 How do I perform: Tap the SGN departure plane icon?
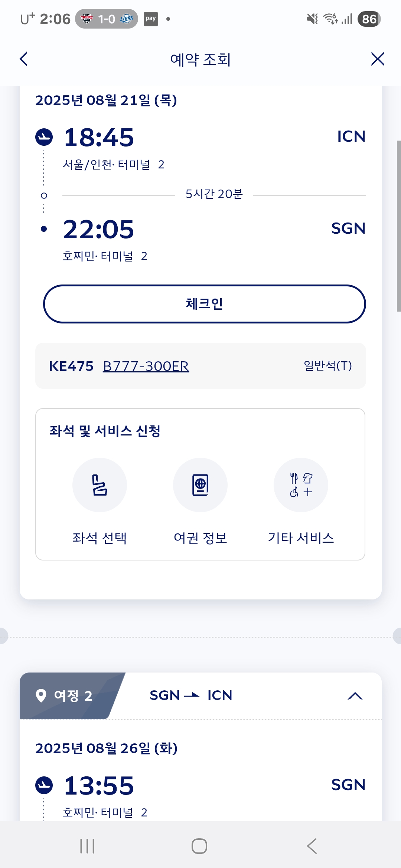(44, 785)
